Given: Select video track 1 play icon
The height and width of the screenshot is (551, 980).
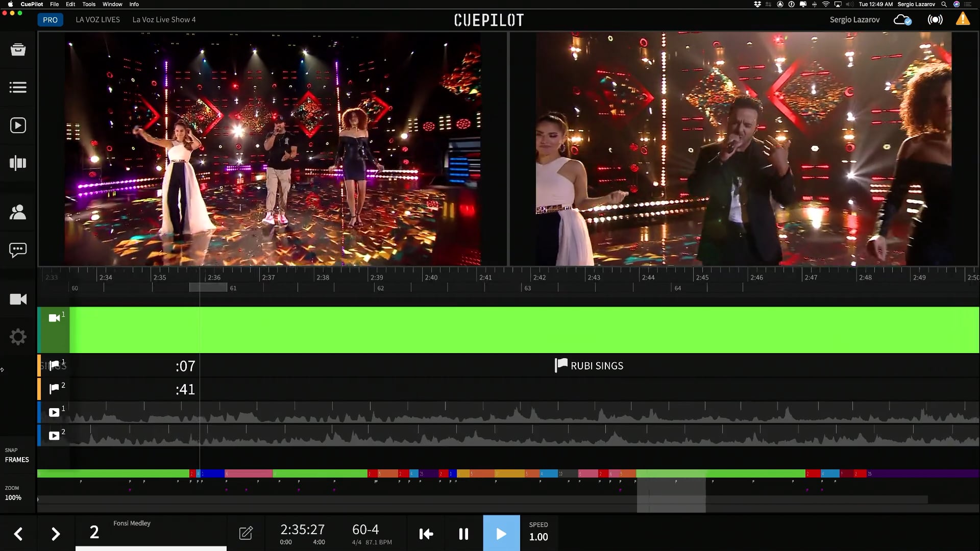Looking at the screenshot, I should click(x=54, y=412).
